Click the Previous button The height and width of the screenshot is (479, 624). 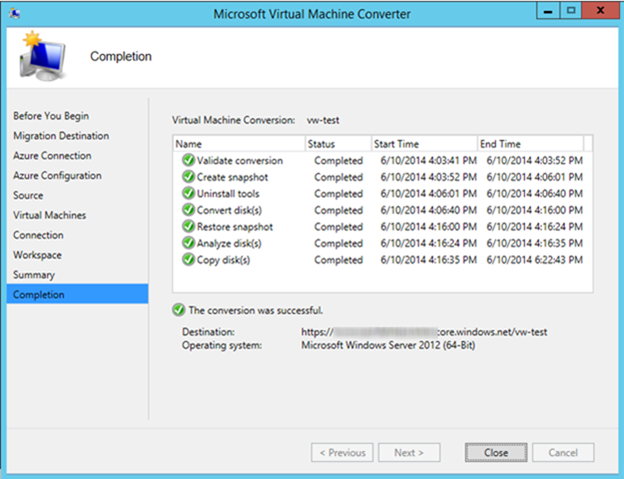(342, 452)
